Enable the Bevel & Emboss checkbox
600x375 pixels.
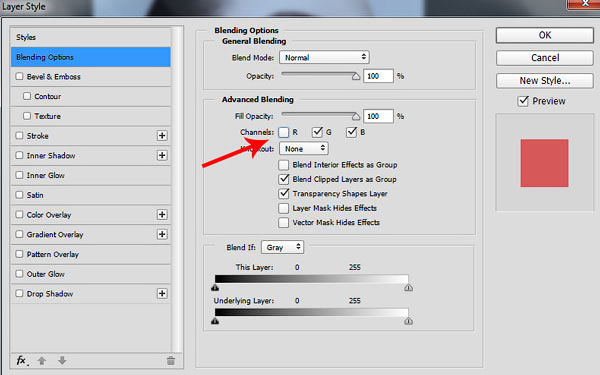click(19, 76)
